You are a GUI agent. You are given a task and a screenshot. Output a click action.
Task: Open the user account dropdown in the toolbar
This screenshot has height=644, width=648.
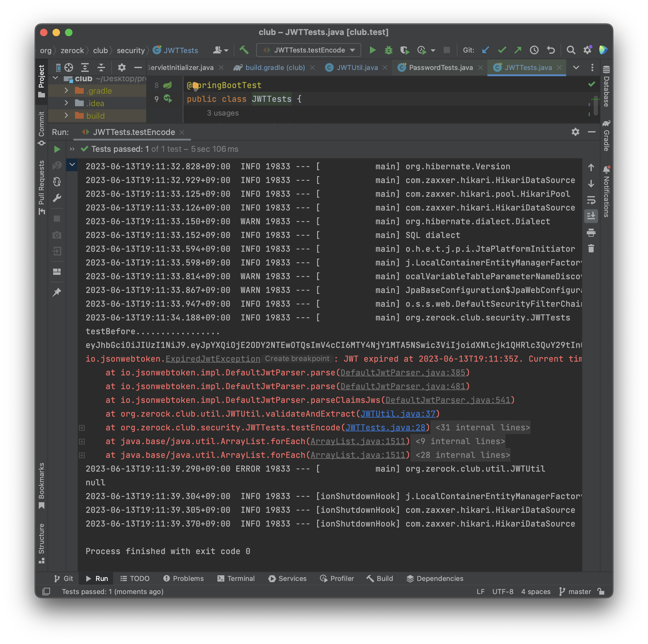(x=221, y=50)
